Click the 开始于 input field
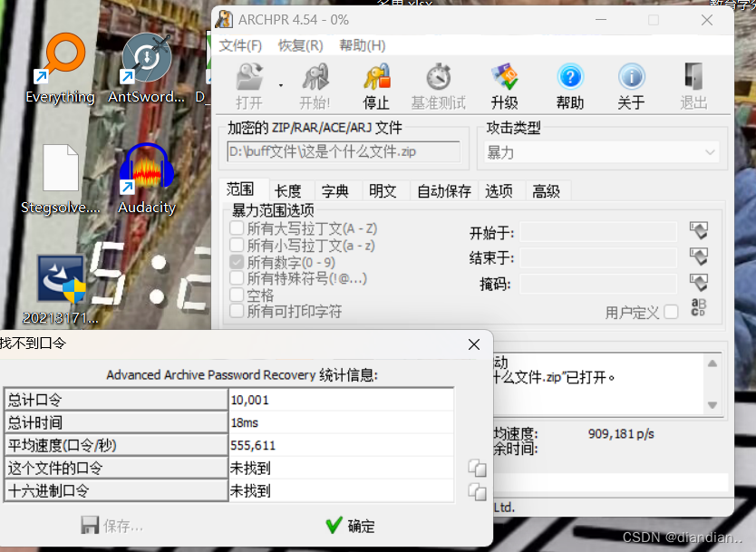The height and width of the screenshot is (552, 756). click(x=598, y=232)
